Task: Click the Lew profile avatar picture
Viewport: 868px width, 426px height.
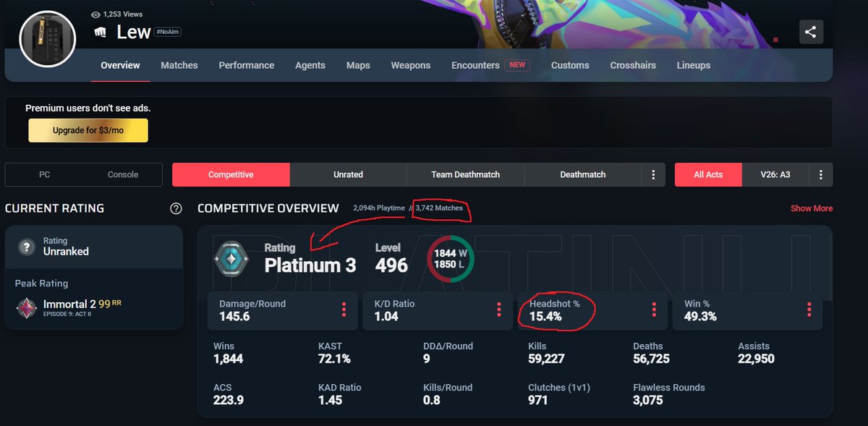Action: [x=48, y=39]
